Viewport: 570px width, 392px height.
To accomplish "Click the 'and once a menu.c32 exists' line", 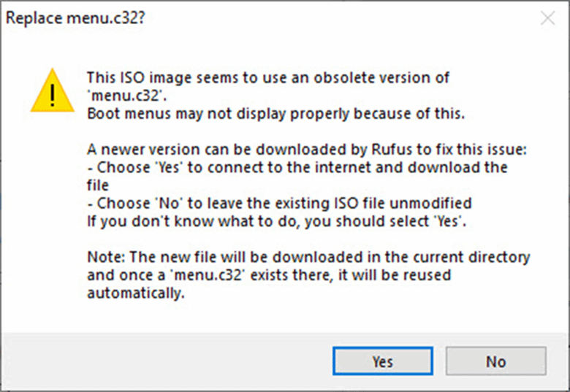I will (268, 275).
